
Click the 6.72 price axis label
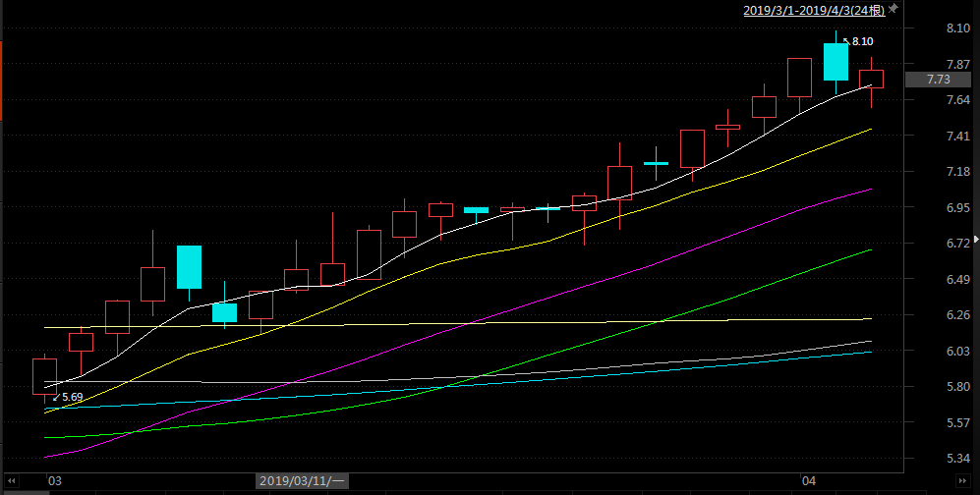[x=958, y=244]
